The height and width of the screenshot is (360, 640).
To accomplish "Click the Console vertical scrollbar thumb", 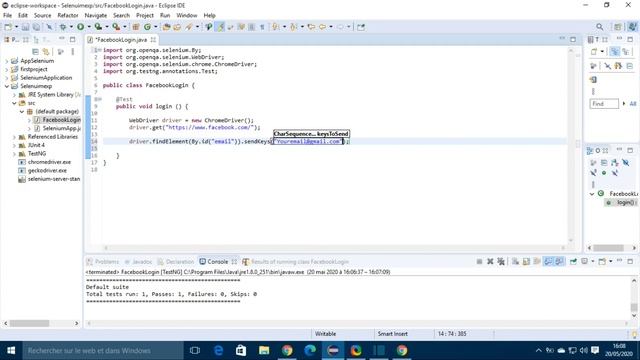I will (634, 307).
